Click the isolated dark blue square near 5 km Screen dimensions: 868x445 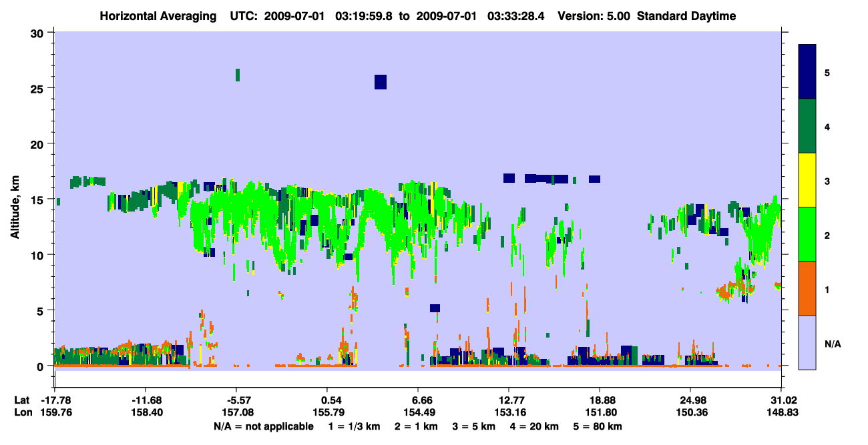pos(435,308)
